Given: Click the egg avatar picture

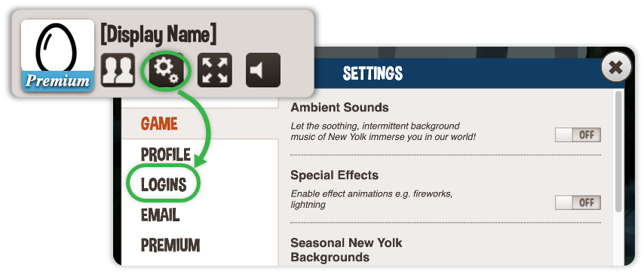Looking at the screenshot, I should click(57, 46).
